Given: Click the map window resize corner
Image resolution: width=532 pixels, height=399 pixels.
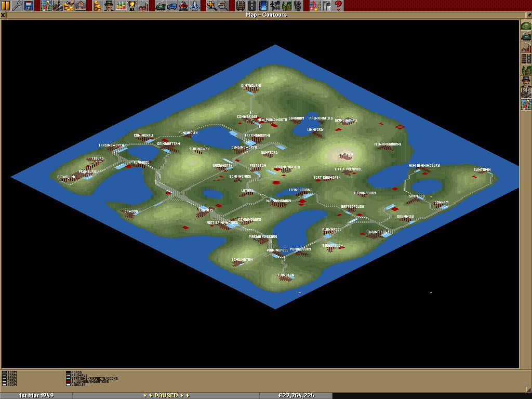Looking at the screenshot, I should coord(528,389).
